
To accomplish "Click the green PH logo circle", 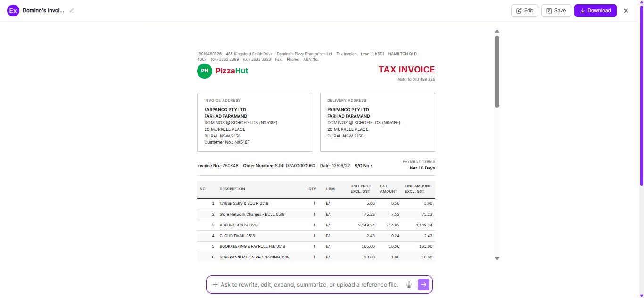I will tap(205, 71).
